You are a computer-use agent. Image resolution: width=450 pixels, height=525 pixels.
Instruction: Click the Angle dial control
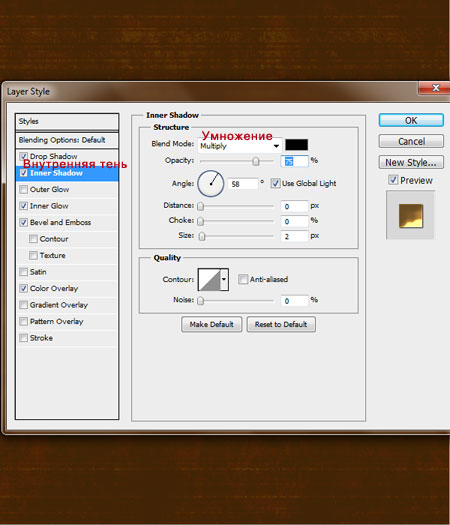coord(211,183)
